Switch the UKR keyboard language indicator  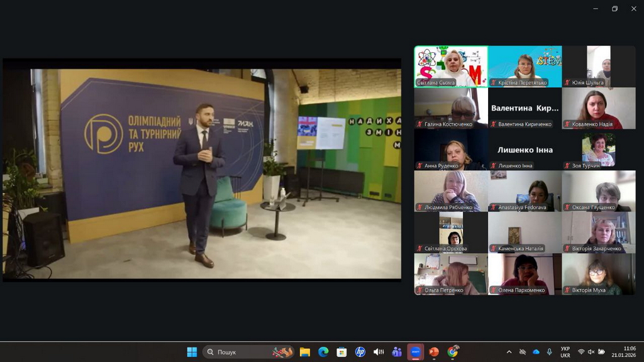coord(565,352)
